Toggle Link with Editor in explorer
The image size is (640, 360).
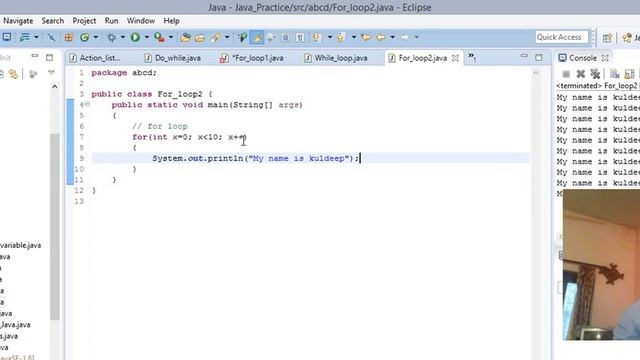click(x=14, y=74)
